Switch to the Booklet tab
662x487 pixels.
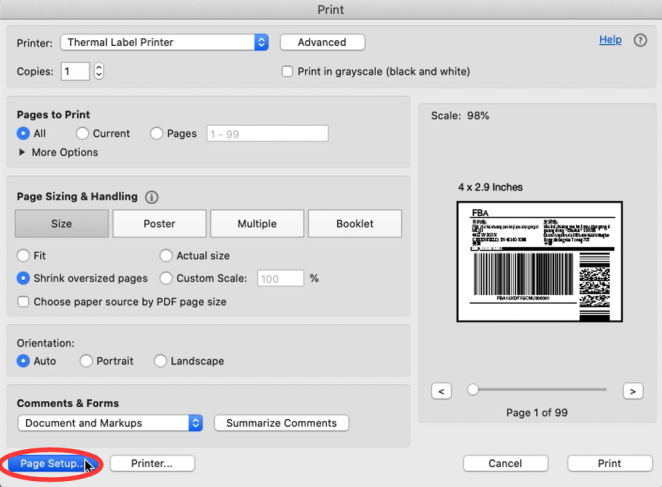click(x=355, y=223)
